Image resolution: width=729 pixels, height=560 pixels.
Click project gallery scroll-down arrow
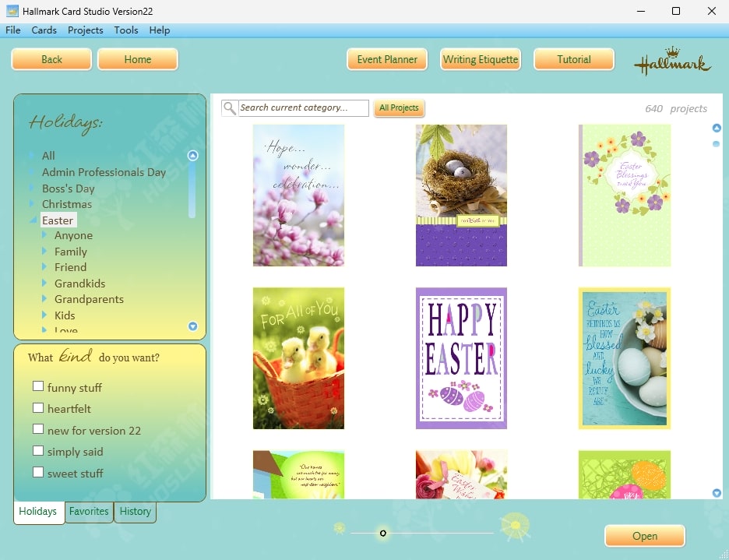click(x=717, y=493)
